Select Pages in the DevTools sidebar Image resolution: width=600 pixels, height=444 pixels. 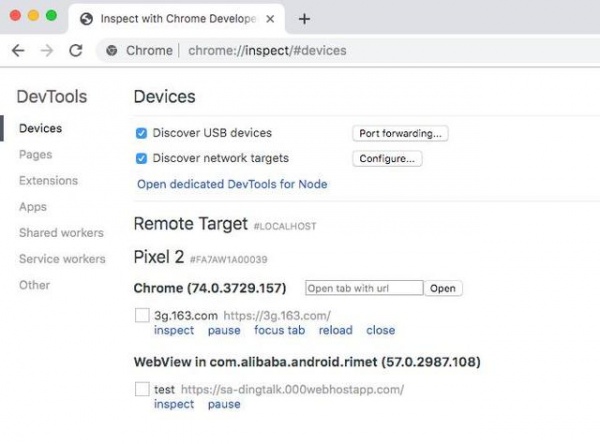point(36,155)
